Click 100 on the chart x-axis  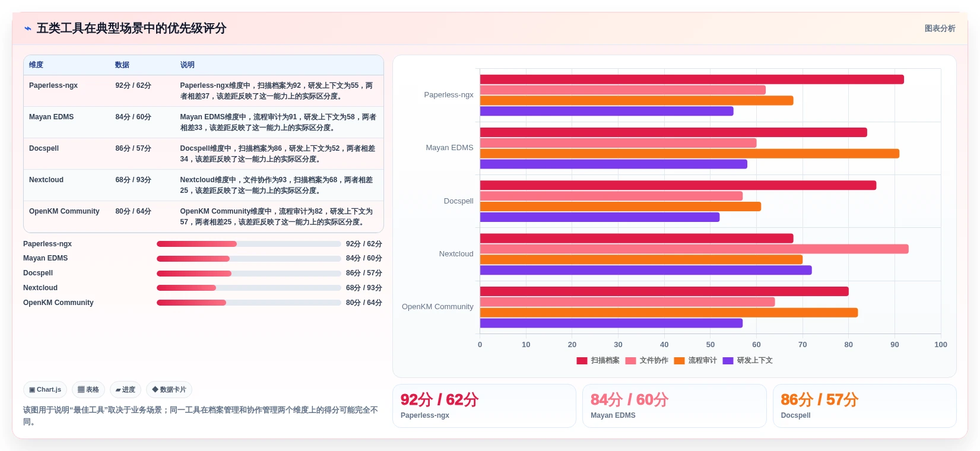pyautogui.click(x=941, y=345)
